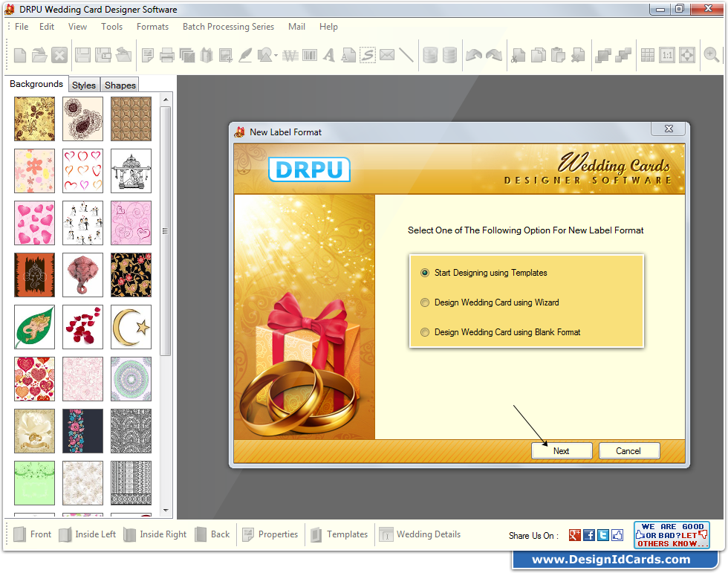Click the backgrounds list scroll up arrow

point(166,100)
